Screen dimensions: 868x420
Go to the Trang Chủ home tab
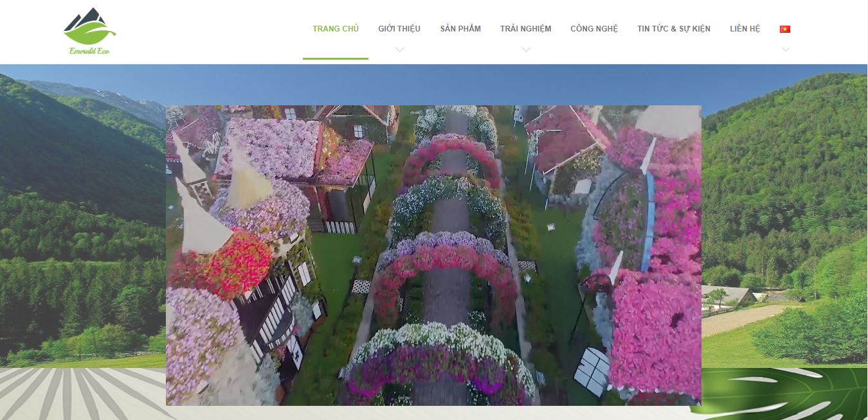pyautogui.click(x=336, y=29)
